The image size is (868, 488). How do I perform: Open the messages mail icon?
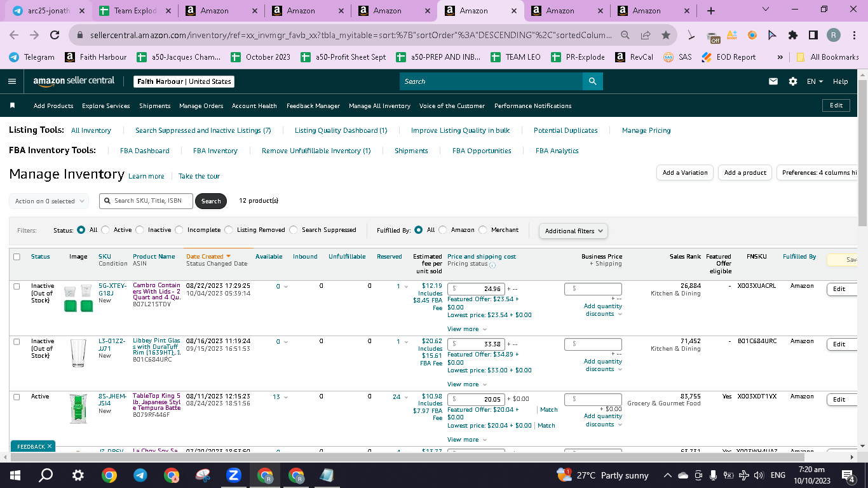tap(773, 81)
